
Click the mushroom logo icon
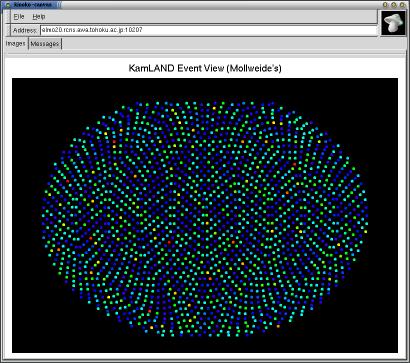click(394, 23)
